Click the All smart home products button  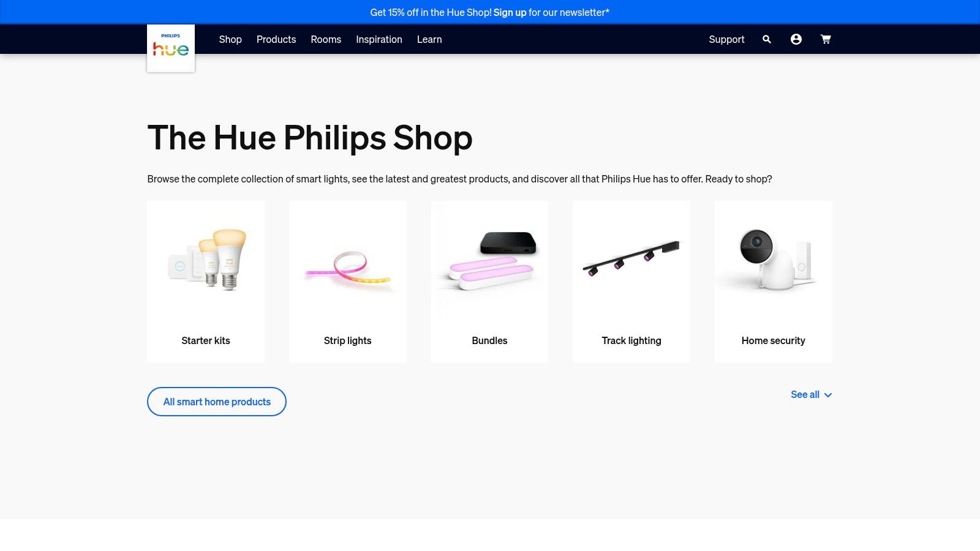[x=217, y=402]
